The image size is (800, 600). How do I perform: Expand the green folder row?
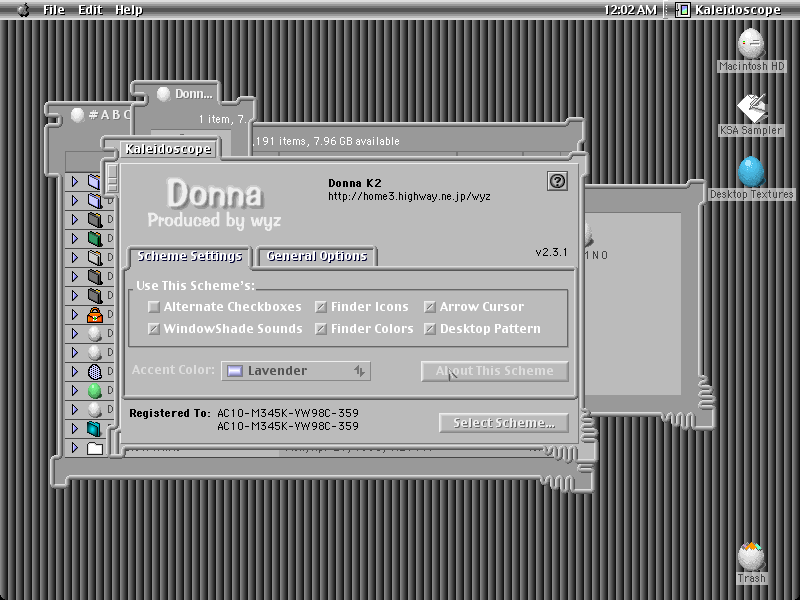[x=74, y=238]
